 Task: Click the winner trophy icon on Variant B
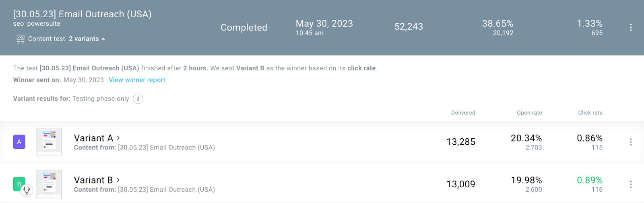click(x=27, y=190)
